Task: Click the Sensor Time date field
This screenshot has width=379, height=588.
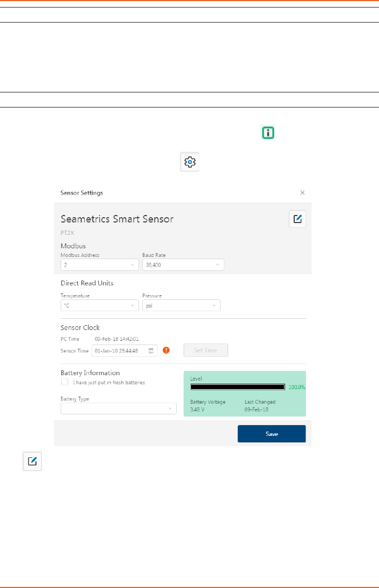Action: [125, 350]
